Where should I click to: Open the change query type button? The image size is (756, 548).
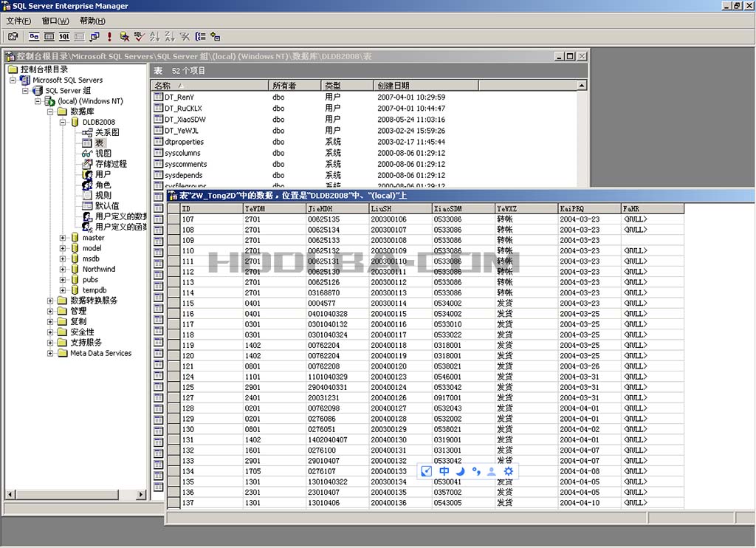[94, 36]
